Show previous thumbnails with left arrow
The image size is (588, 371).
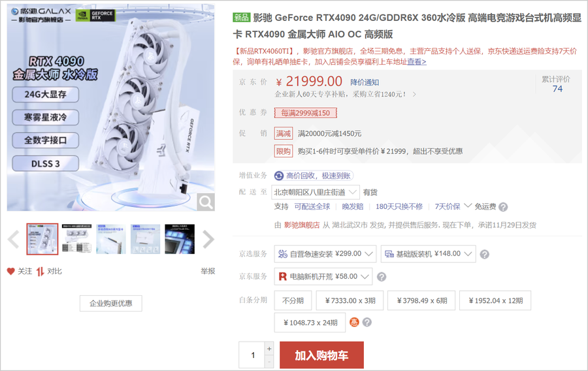coord(14,240)
